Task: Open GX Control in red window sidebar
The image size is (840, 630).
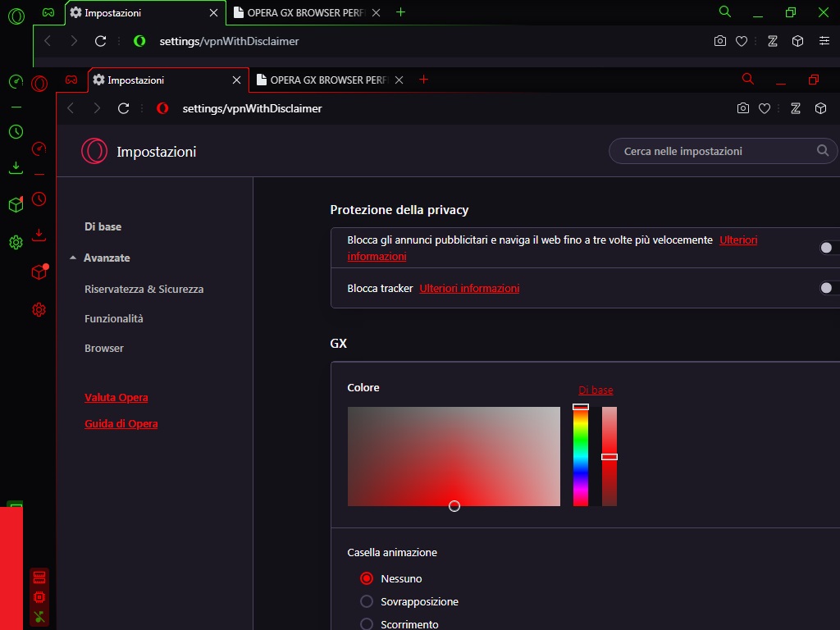Action: (39, 149)
